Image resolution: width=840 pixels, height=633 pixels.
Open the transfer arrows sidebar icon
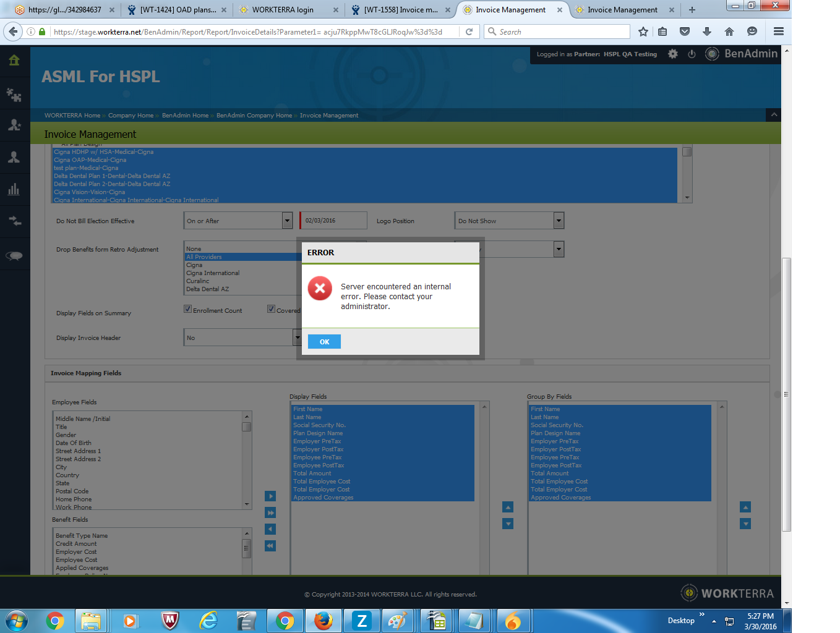[14, 221]
